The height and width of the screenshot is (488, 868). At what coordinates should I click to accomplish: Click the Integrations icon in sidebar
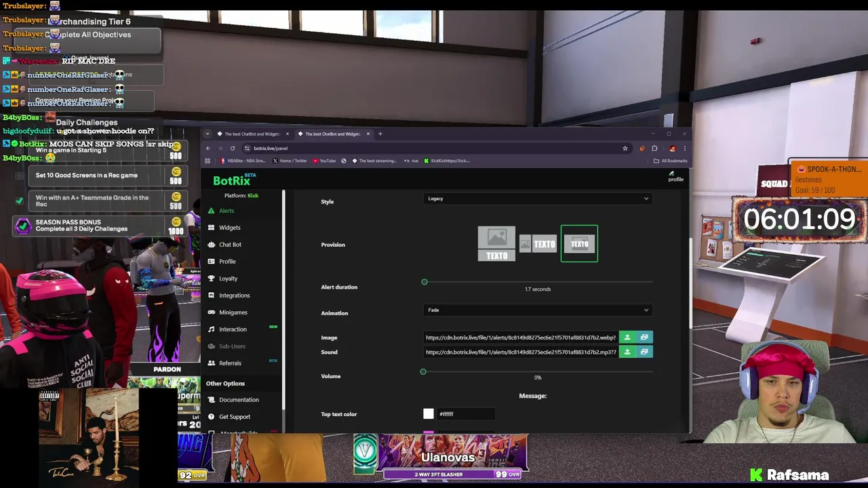coord(212,296)
